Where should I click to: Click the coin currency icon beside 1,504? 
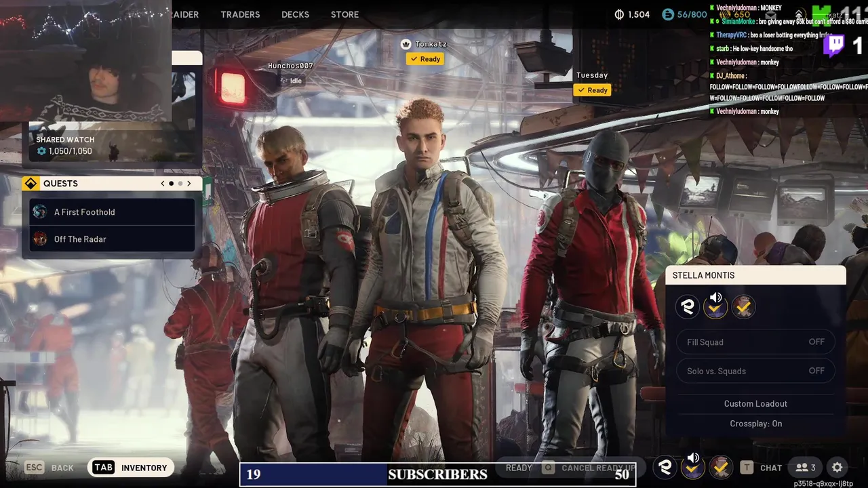point(619,14)
